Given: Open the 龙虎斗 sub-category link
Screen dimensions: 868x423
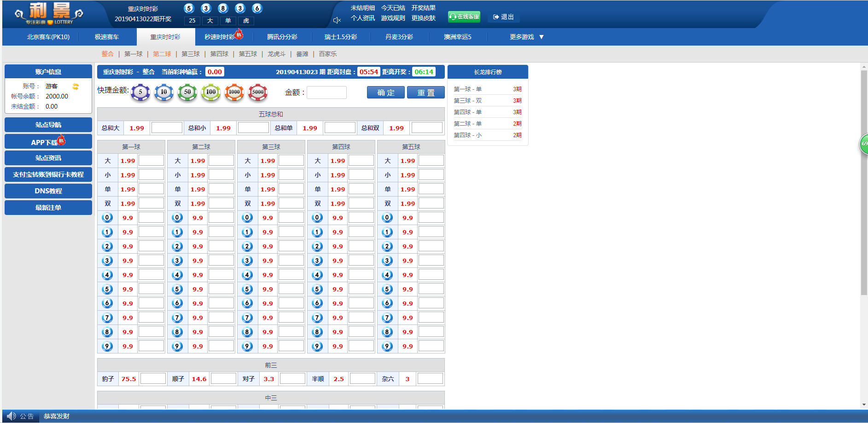Looking at the screenshot, I should click(x=276, y=54).
